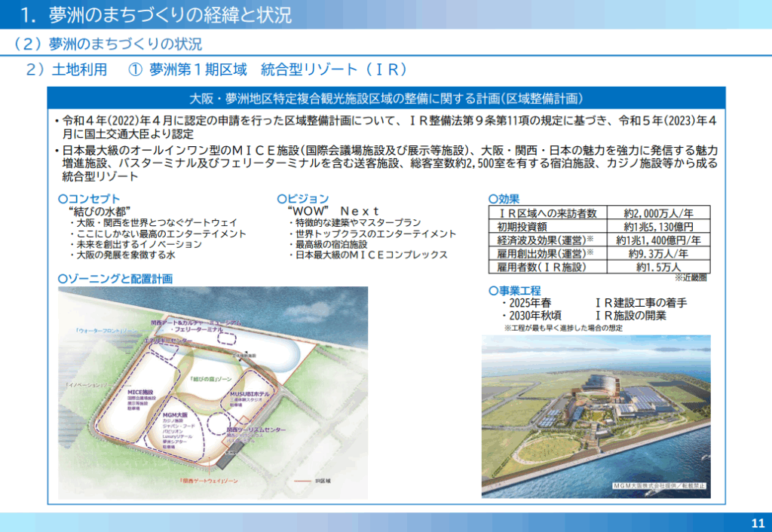
Task: Click the table cell 約2,000万人/年
Action: pos(658,213)
